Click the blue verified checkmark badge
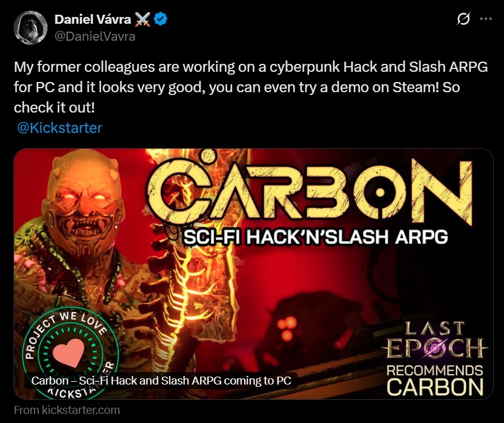Viewport: 504px width, 423px height. 160,19
